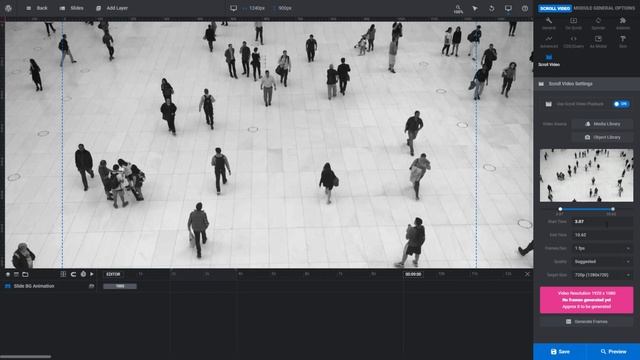Click the pink video resolution info box
Image resolution: width=640 pixels, height=360 pixels.
pos(587,300)
